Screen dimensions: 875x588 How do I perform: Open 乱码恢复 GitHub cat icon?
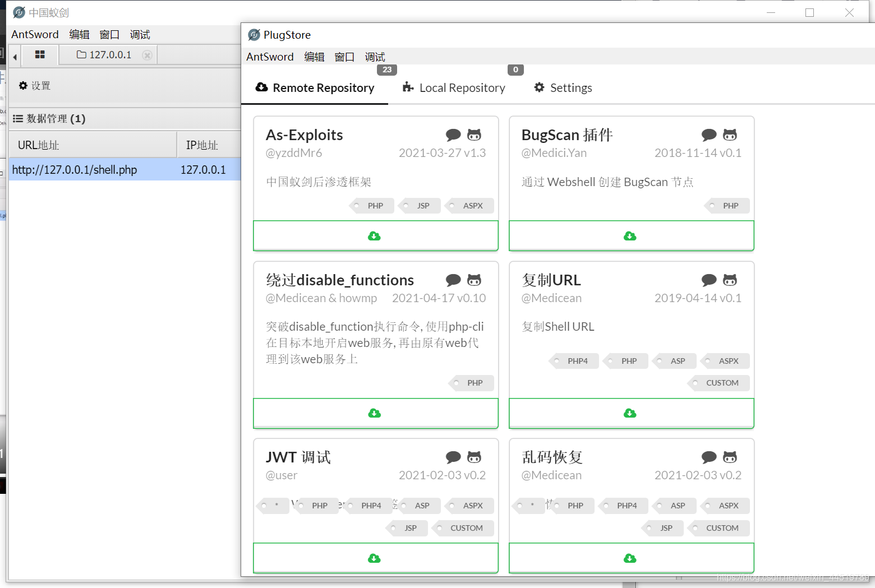point(730,457)
